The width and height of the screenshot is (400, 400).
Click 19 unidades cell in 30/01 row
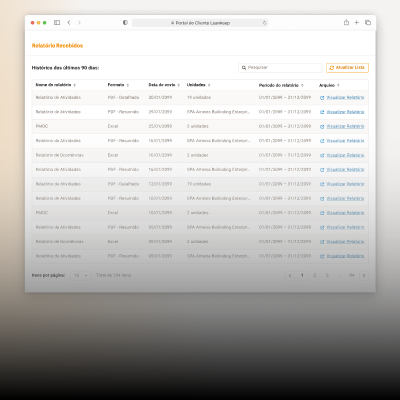pyautogui.click(x=199, y=98)
